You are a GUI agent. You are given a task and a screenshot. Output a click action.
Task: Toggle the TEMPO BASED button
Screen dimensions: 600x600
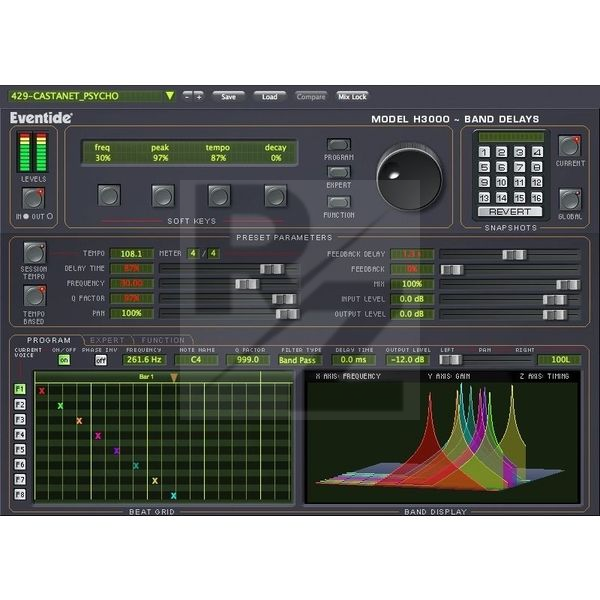34,296
